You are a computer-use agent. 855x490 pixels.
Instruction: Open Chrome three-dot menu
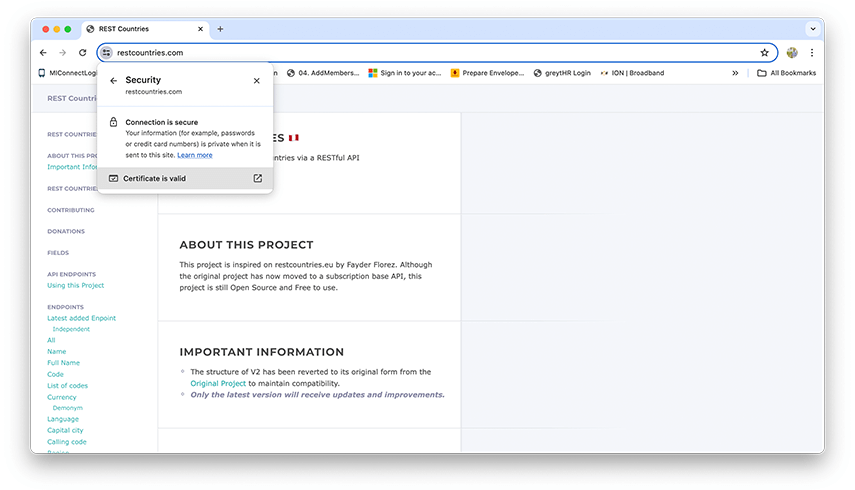[x=812, y=53]
